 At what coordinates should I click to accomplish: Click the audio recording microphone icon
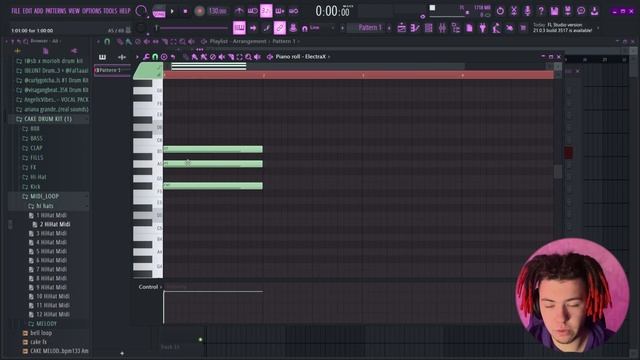527,11
